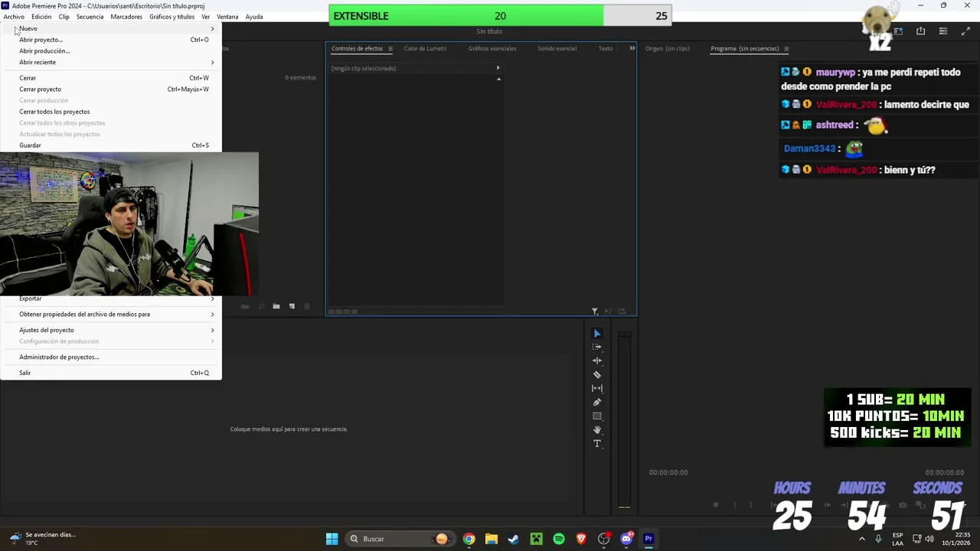
Task: Select the Slip tool
Action: coord(597,389)
